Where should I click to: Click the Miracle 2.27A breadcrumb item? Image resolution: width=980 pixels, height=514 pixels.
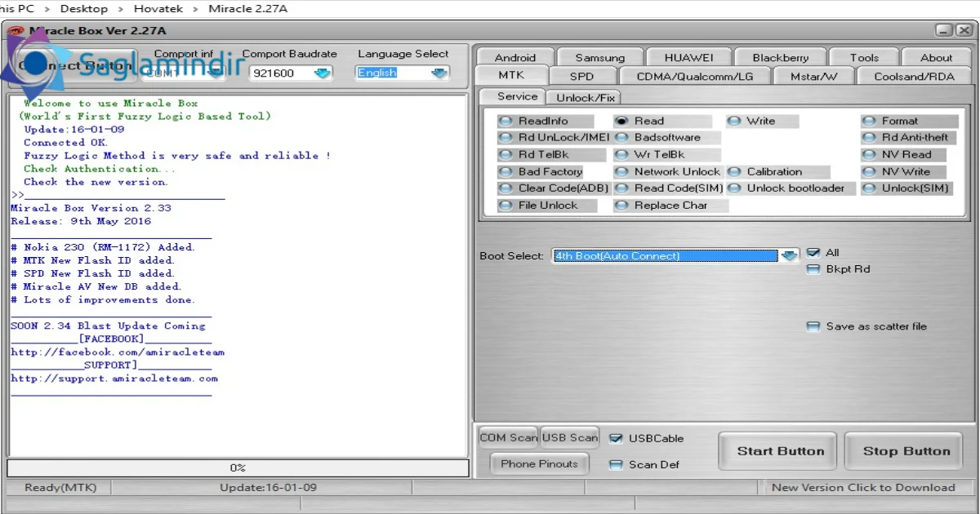point(247,8)
